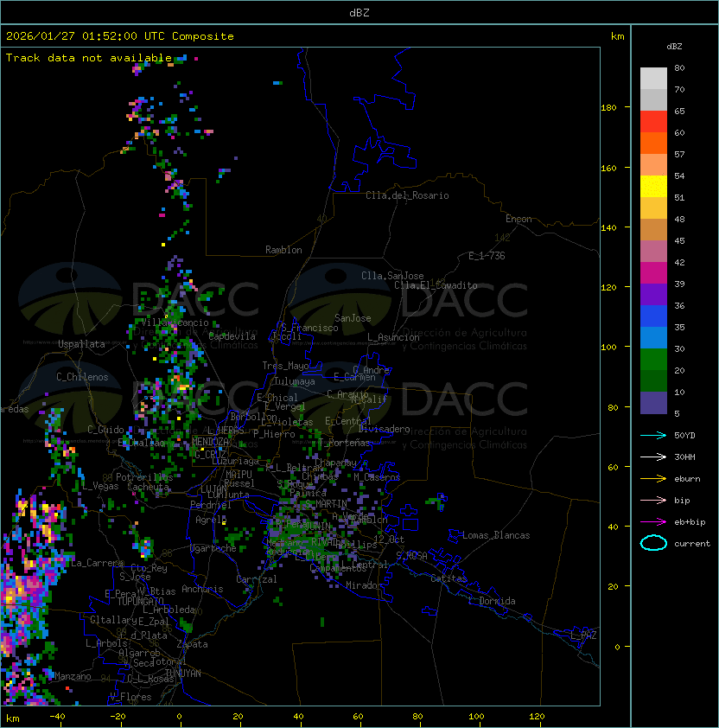Screen dimensions: 719x728
Task: Click the yellow eburn arrow in legend
Action: (653, 479)
